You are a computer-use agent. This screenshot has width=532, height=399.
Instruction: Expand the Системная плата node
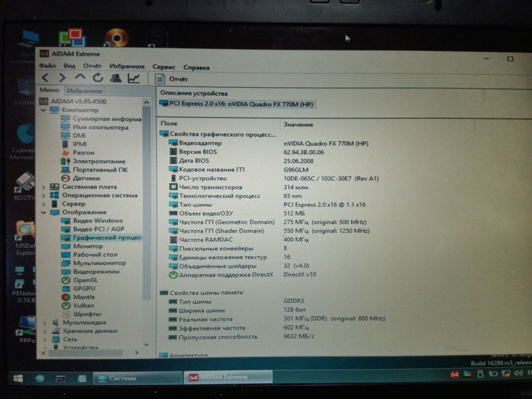pyautogui.click(x=44, y=187)
